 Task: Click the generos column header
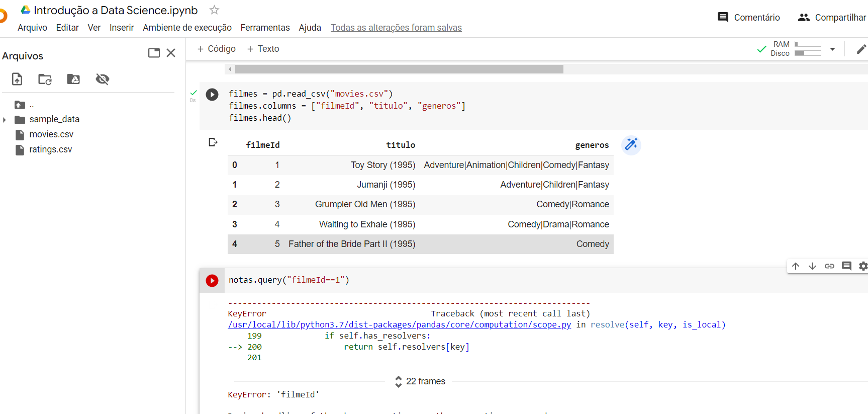(x=592, y=145)
